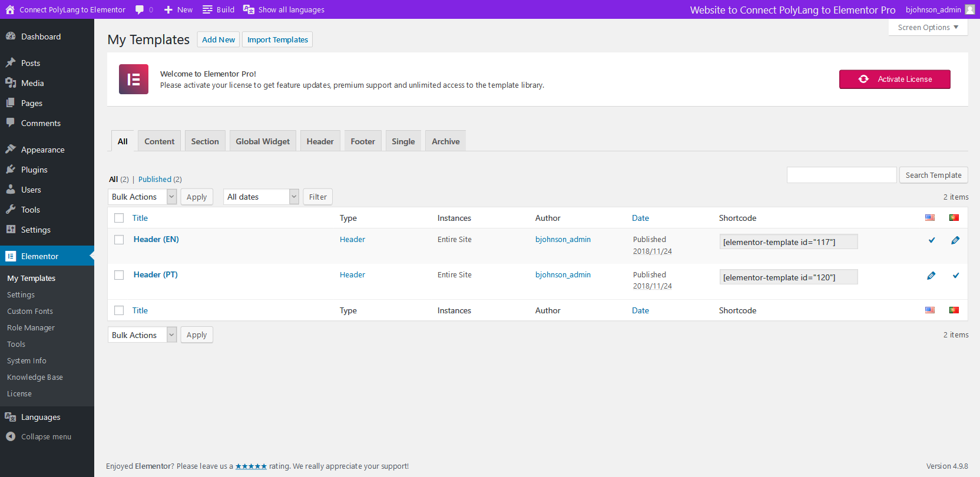Click the Elementor logo in welcome notice
The height and width of the screenshot is (477, 980).
pos(134,79)
